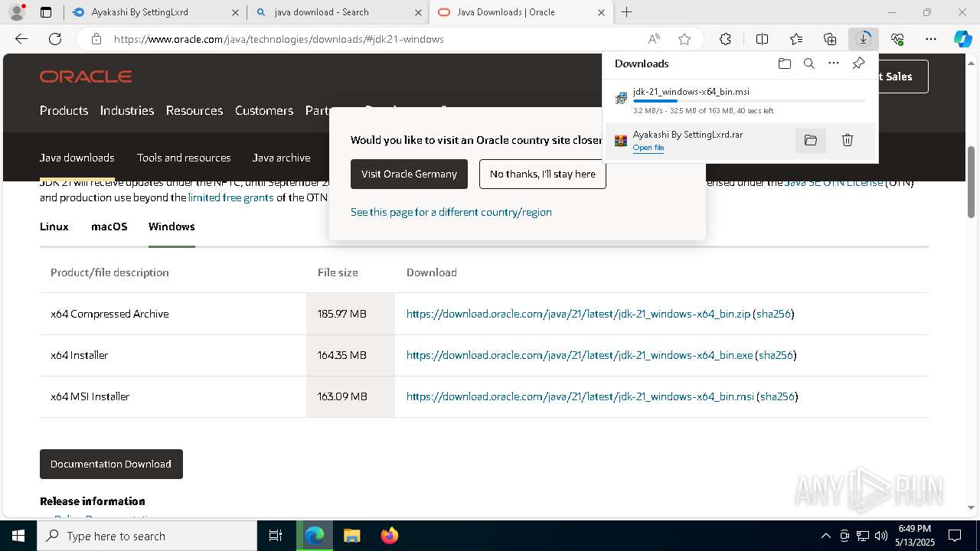
Task: Open the limited free grants link
Action: coord(230,197)
